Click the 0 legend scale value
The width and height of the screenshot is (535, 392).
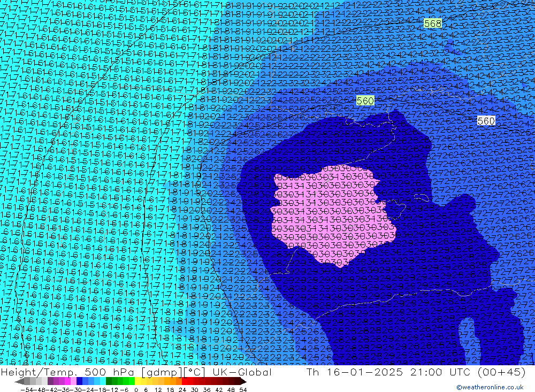pos(136,390)
